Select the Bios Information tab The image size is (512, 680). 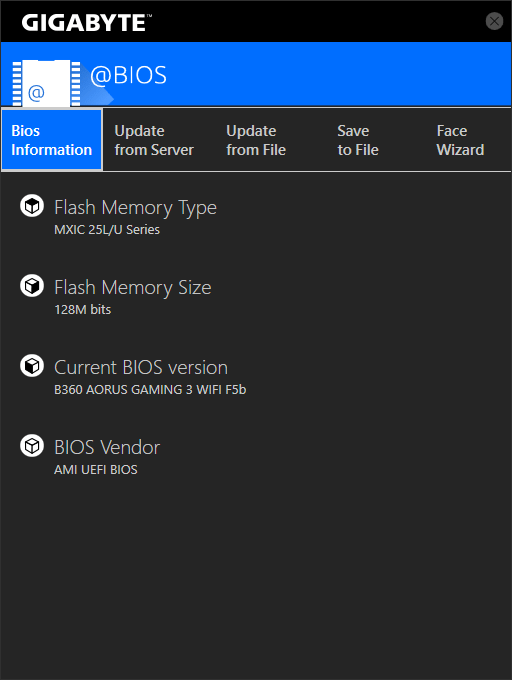pyautogui.click(x=52, y=140)
